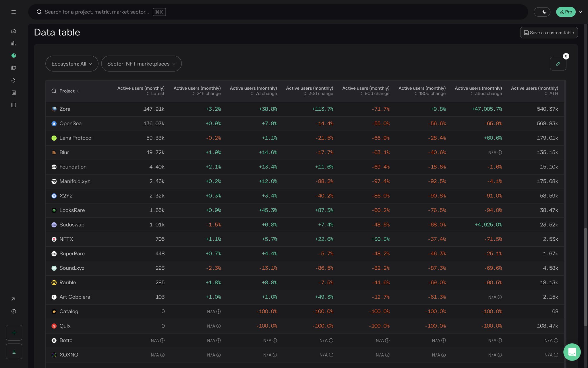Click the download icon at bottom left
The height and width of the screenshot is (368, 588).
14,351
